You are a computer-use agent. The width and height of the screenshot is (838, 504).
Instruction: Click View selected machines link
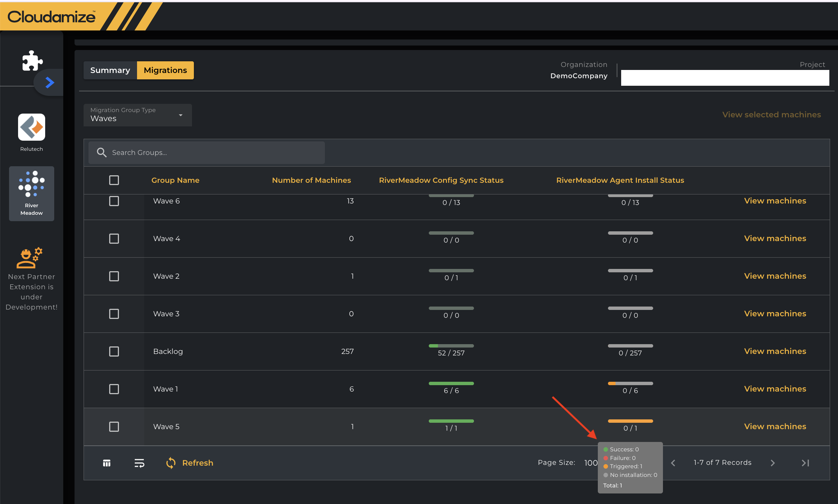click(771, 115)
